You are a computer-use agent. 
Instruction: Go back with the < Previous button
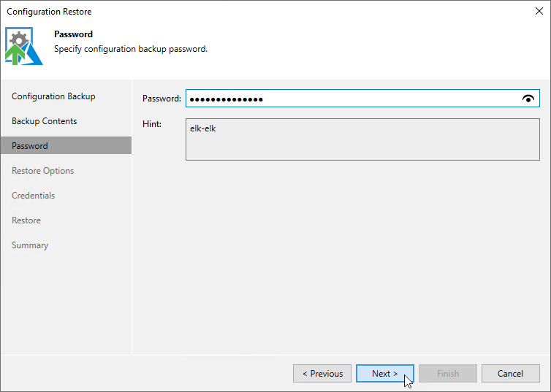pos(322,374)
